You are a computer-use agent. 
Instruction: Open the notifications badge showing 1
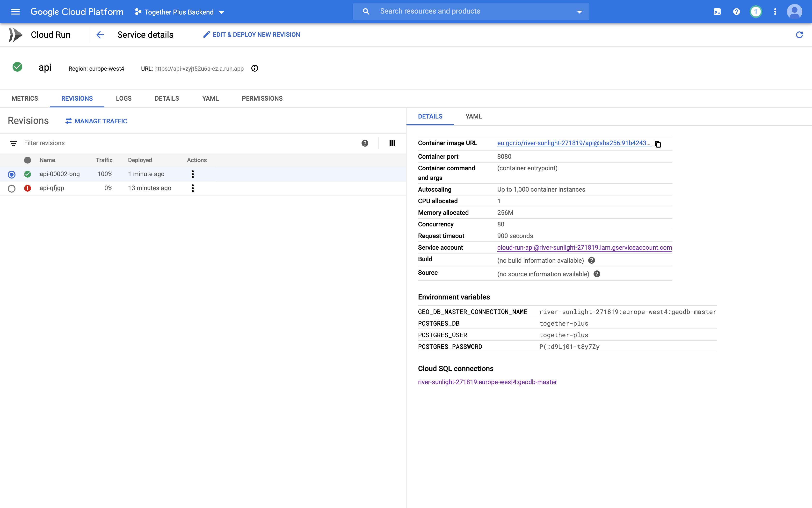[756, 12]
